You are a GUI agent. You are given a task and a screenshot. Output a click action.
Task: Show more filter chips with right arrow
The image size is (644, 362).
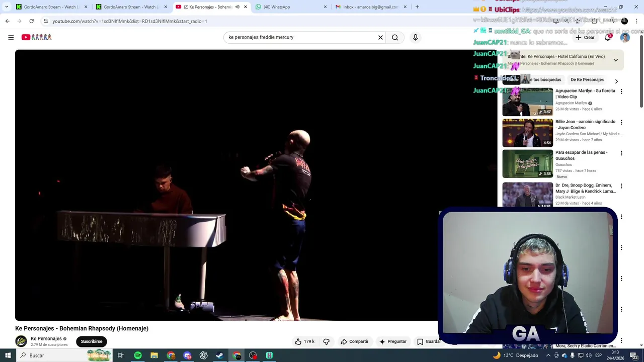point(616,81)
